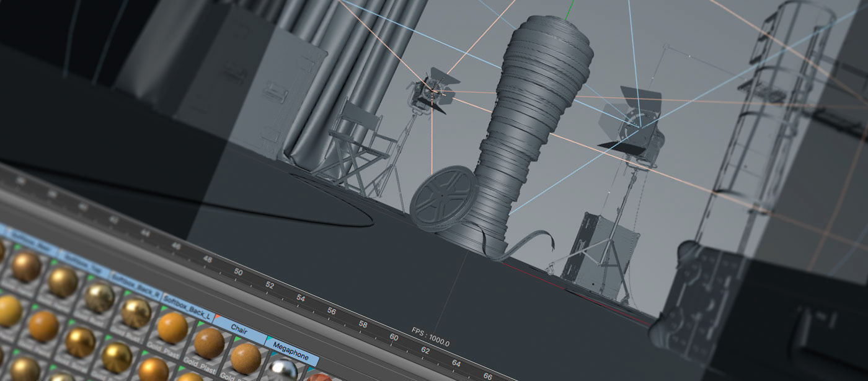Go to frame 46 on the timeline
This screenshot has height=381, width=868.
(177, 246)
